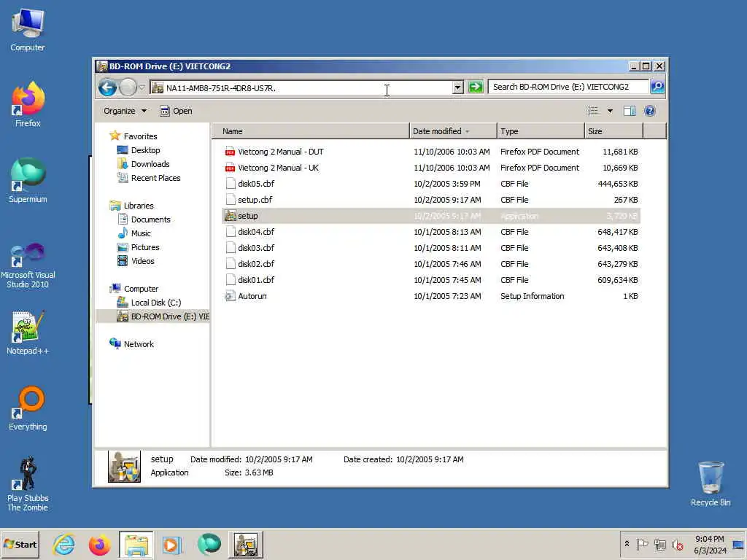Go back with the Back arrow button

pos(108,87)
